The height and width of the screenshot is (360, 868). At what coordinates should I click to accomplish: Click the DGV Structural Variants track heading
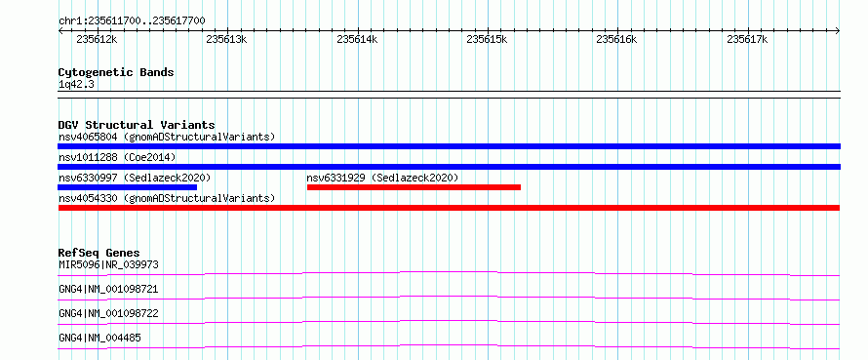[137, 125]
